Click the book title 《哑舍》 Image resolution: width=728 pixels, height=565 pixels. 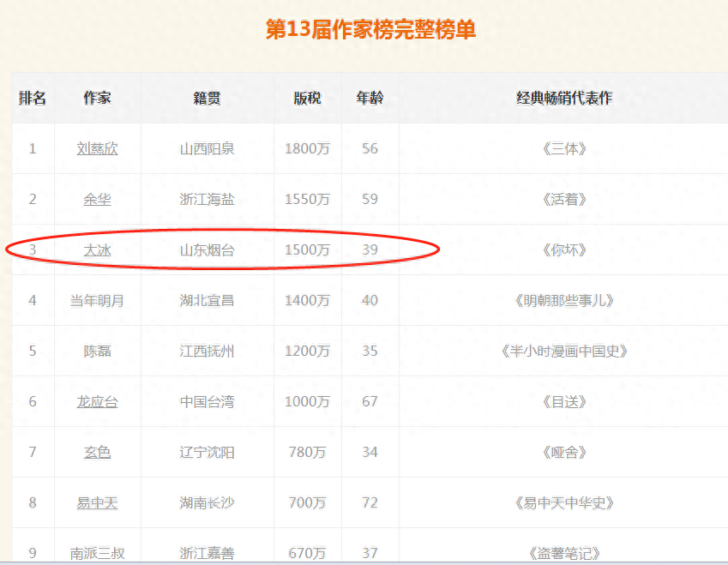(x=564, y=452)
